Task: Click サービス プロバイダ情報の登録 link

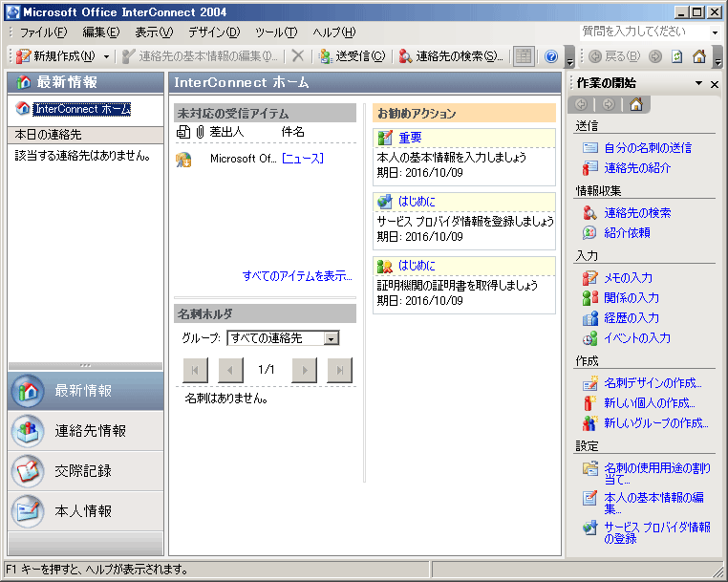Action: click(x=657, y=532)
